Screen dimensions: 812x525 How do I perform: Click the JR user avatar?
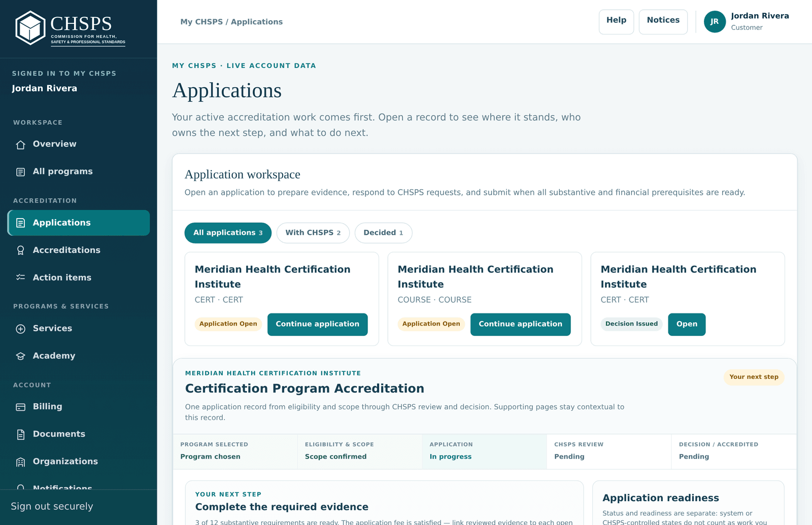coord(715,21)
